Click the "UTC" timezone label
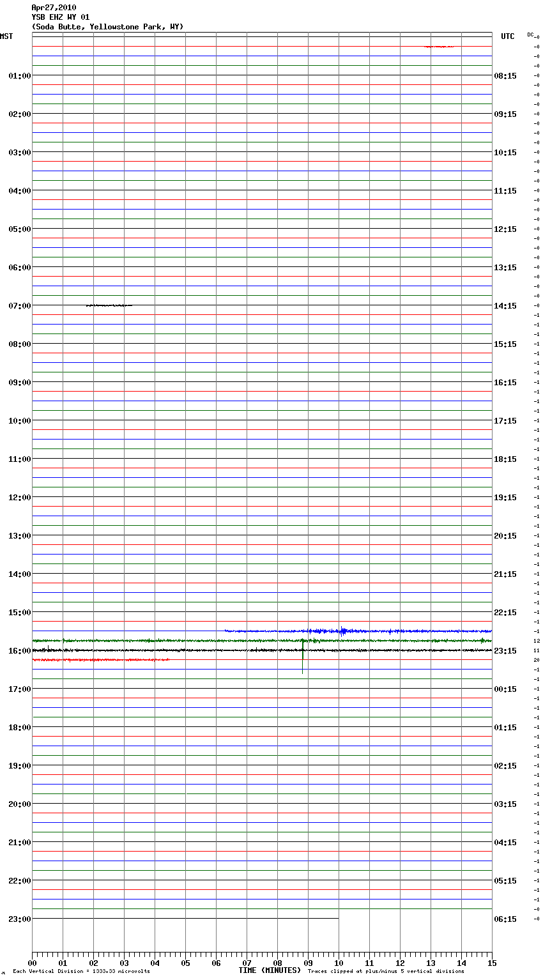 (x=507, y=36)
